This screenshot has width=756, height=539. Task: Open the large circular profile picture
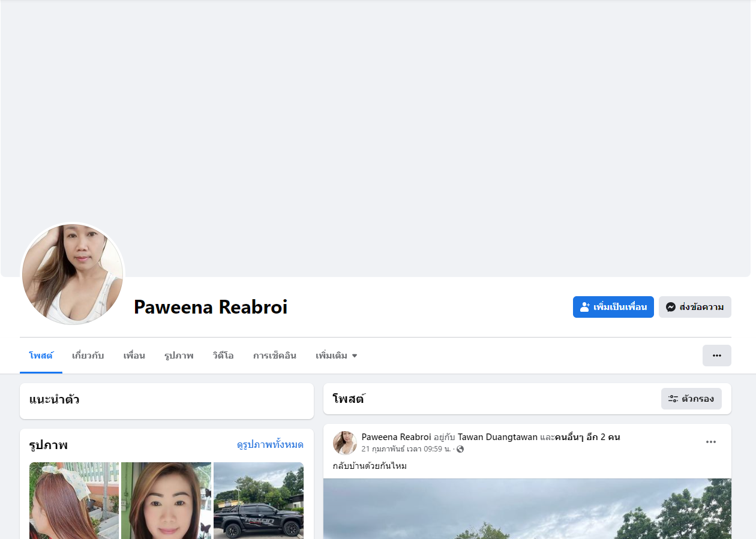[73, 274]
